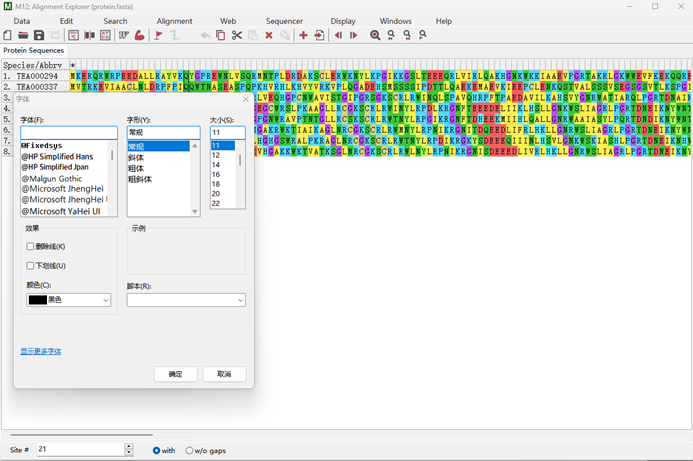Viewport: 693px width, 461px height.
Task: Close the 字体 font dialog
Action: click(246, 99)
